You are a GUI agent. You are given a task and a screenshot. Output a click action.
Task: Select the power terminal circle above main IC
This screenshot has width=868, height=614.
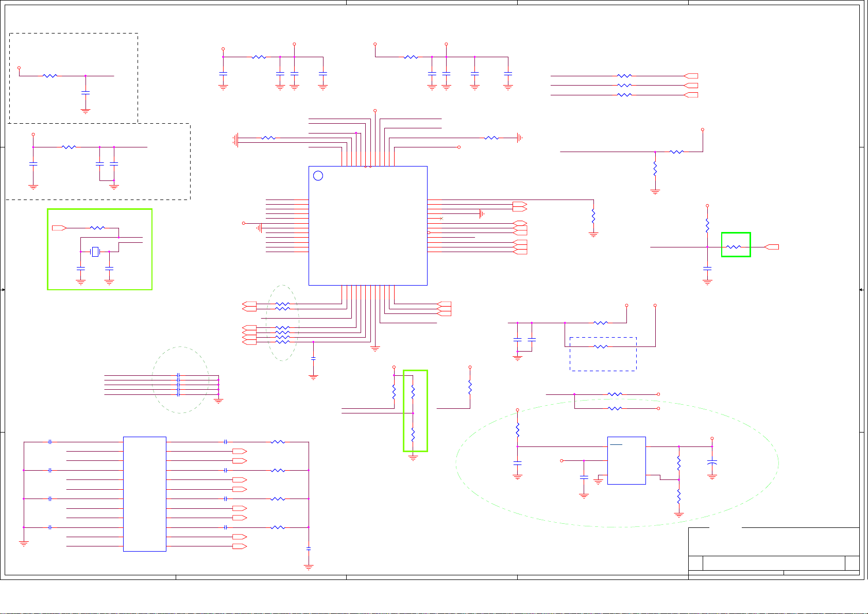click(x=375, y=111)
